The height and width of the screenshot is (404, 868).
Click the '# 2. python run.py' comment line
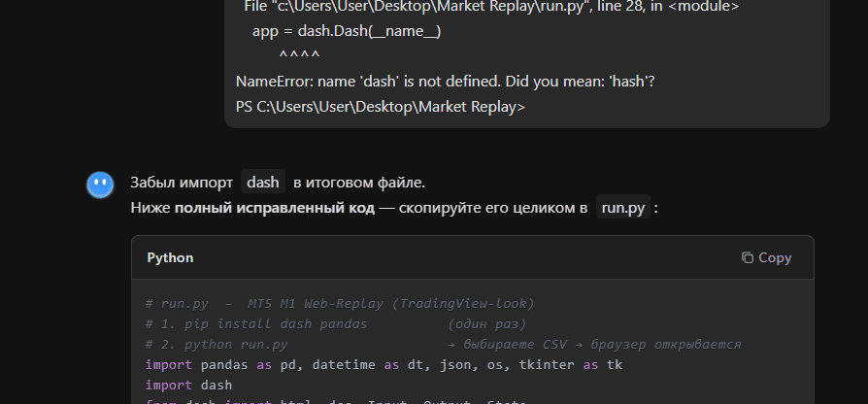coord(217,344)
